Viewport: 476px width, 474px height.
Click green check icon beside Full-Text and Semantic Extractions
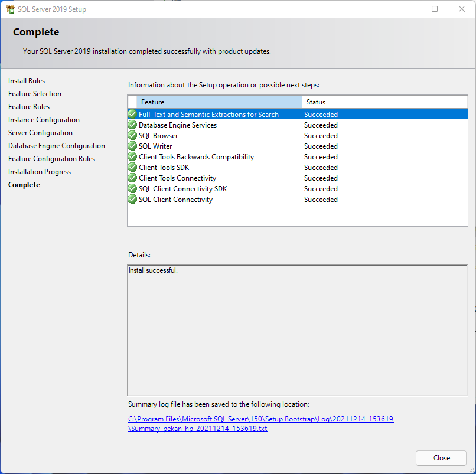[x=132, y=114]
